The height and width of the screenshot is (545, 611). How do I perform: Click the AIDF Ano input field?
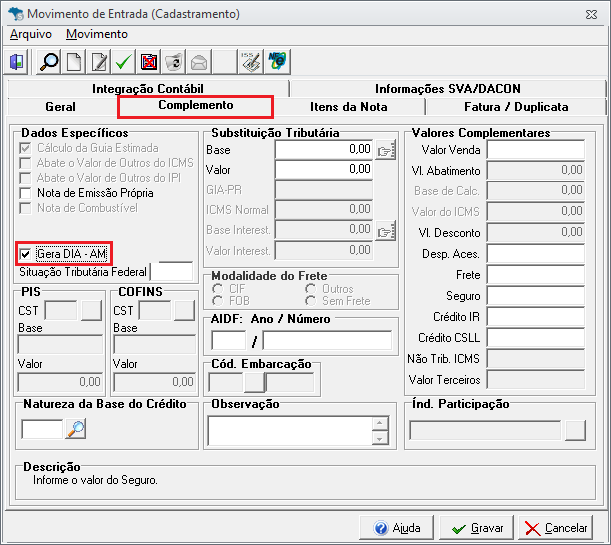tap(229, 340)
